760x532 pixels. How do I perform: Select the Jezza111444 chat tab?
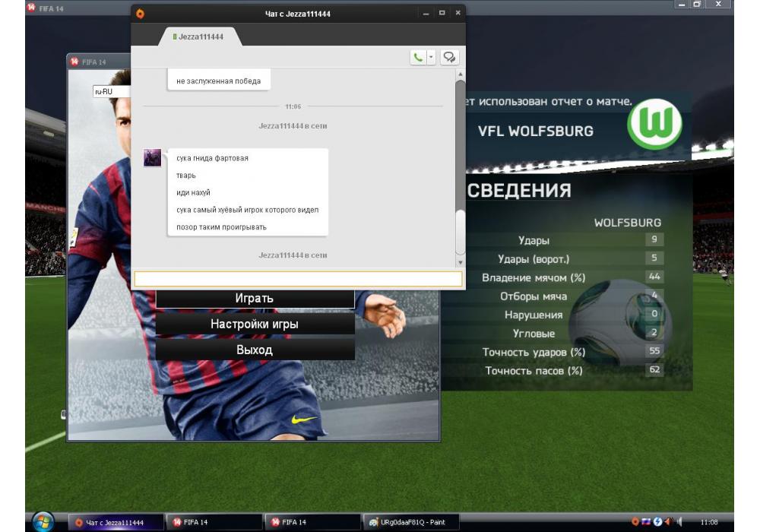(199, 36)
